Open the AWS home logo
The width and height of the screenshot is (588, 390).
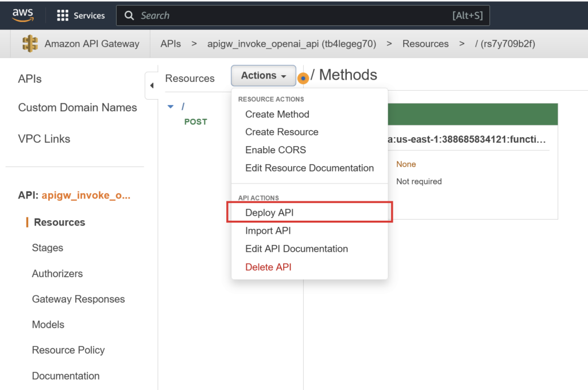click(x=22, y=15)
